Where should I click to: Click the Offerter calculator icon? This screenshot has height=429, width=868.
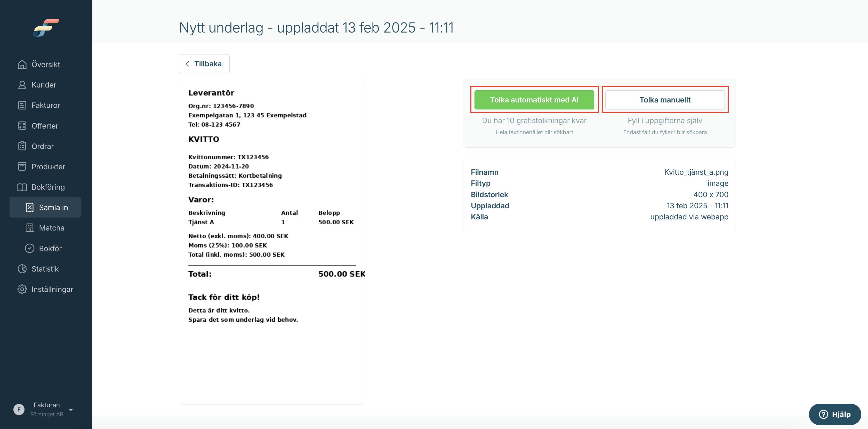coord(22,126)
